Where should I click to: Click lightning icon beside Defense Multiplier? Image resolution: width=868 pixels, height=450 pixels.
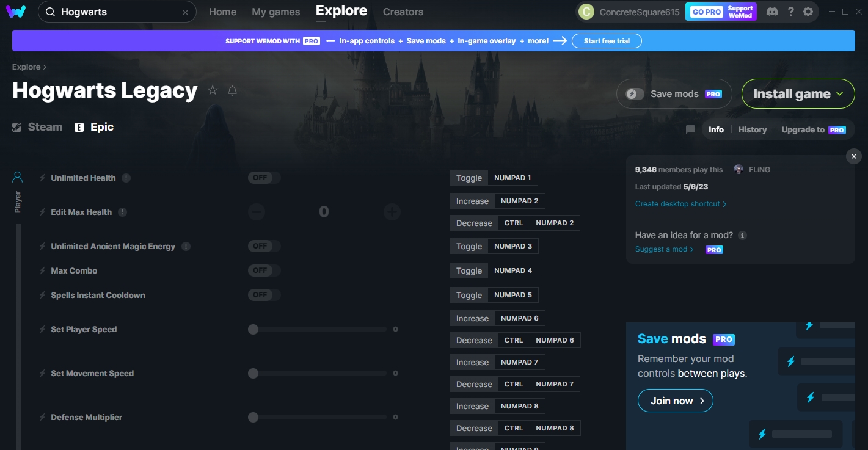tap(43, 417)
